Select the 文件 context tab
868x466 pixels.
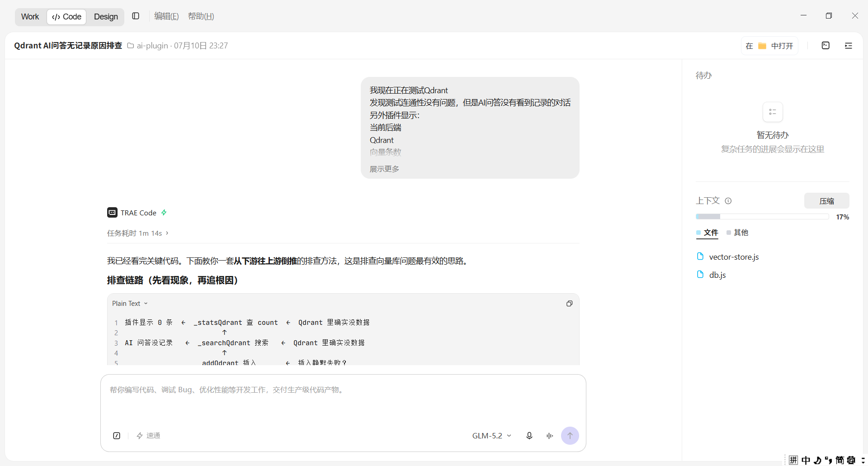point(707,233)
